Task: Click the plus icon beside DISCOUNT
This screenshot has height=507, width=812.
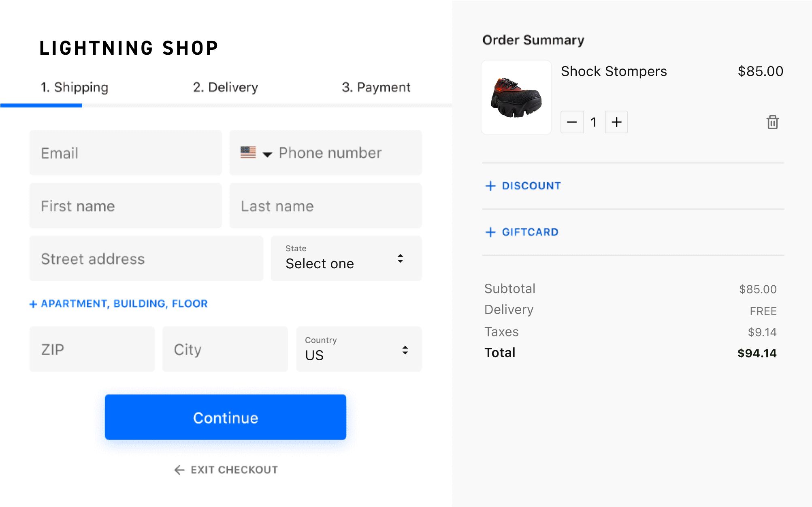Action: [x=490, y=186]
